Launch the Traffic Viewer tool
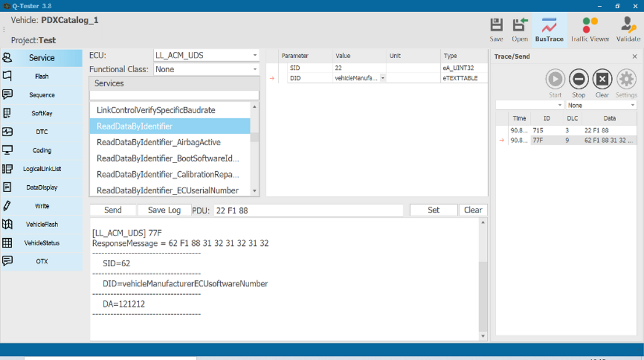The width and height of the screenshot is (644, 360). click(x=590, y=29)
